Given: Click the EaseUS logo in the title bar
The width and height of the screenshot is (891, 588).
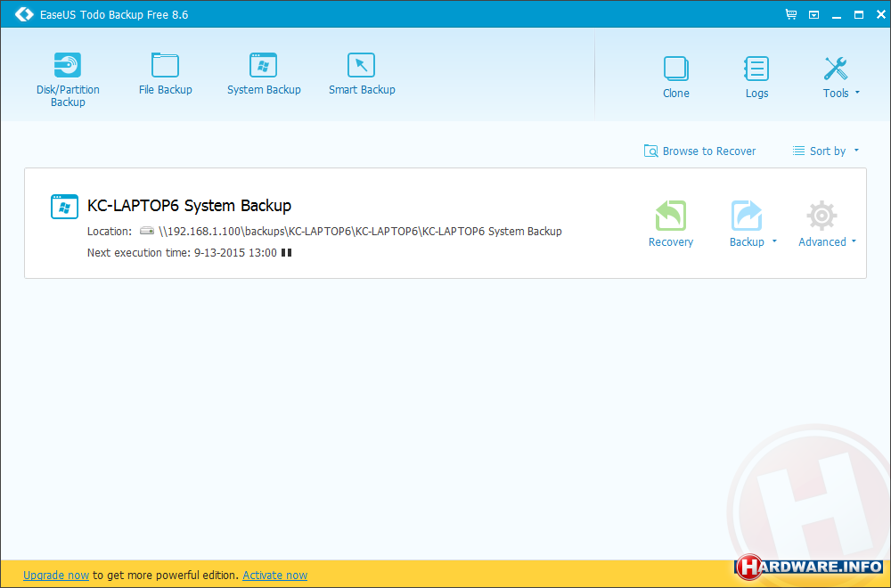Looking at the screenshot, I should (24, 14).
